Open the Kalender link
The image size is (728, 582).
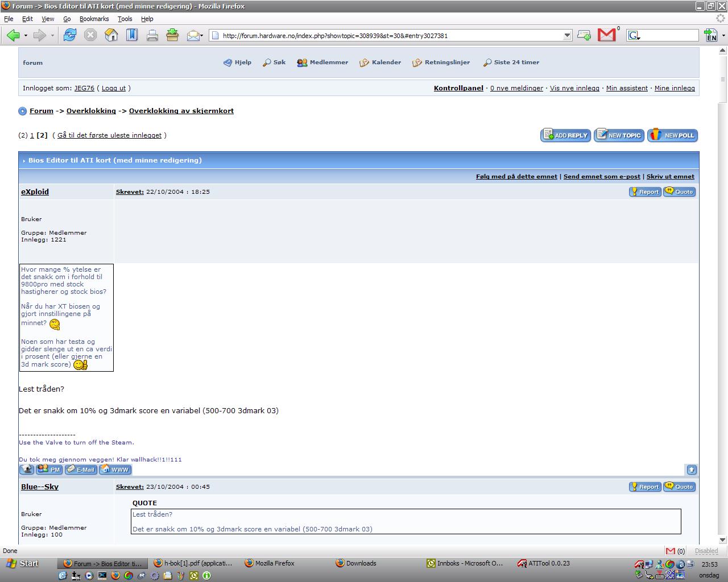(x=380, y=63)
